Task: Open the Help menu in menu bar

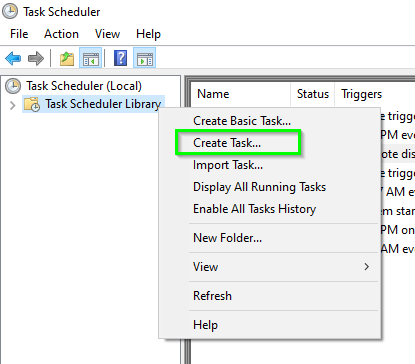Action: [148, 34]
